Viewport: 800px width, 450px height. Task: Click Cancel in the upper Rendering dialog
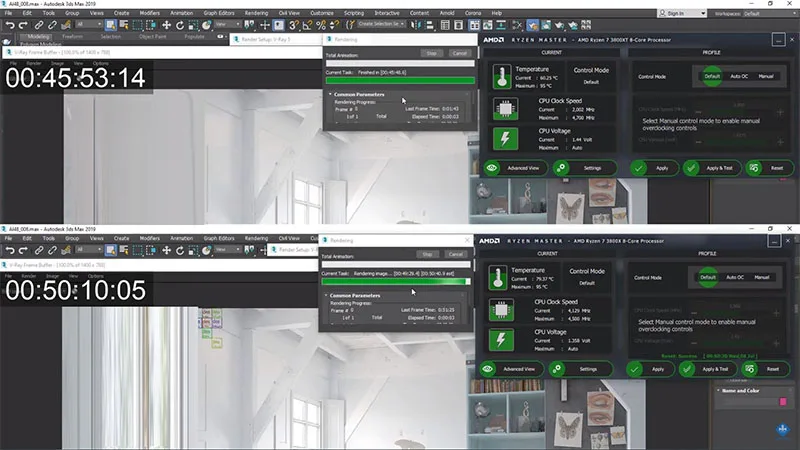[459, 53]
